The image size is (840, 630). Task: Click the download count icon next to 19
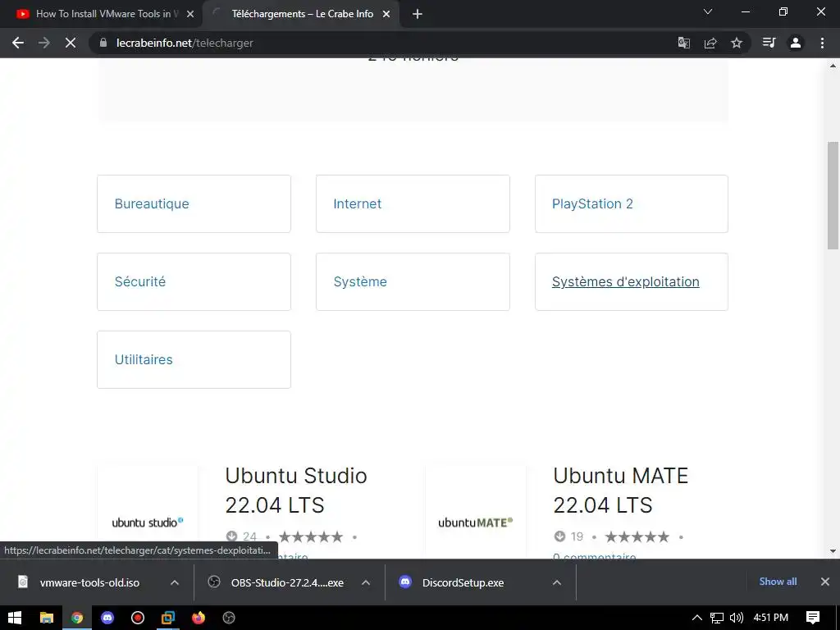coord(559,536)
